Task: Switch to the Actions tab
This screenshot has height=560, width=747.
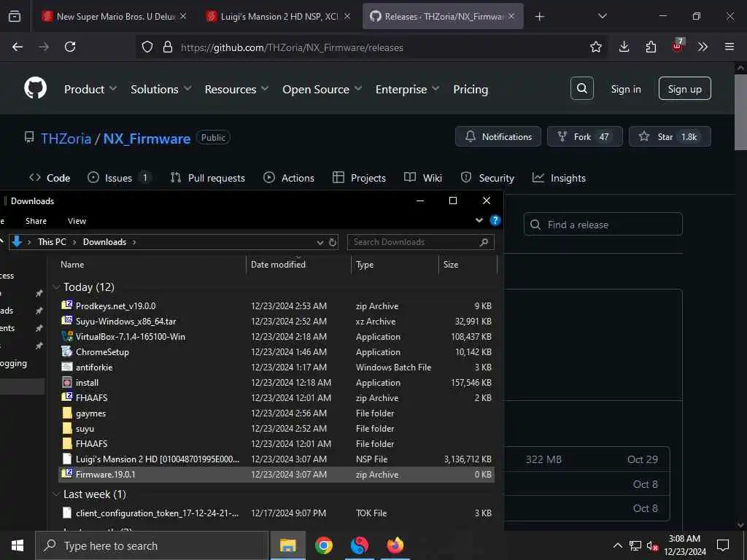Action: pyautogui.click(x=289, y=178)
